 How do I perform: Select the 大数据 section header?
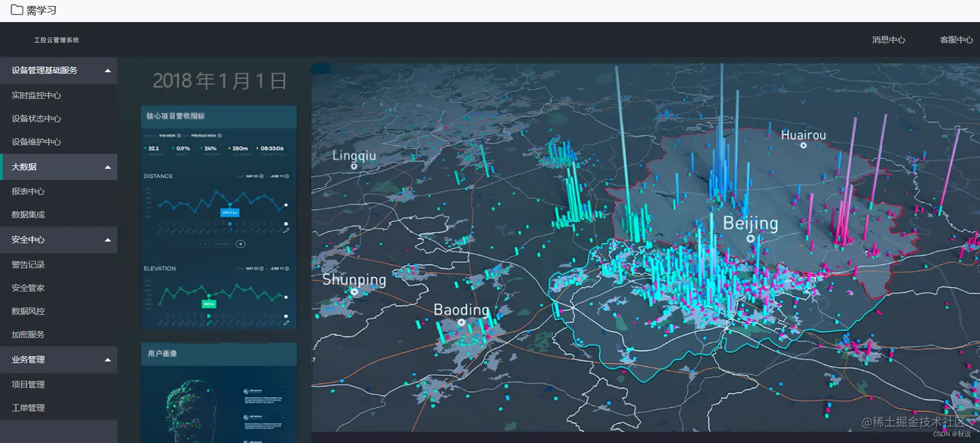coord(58,167)
